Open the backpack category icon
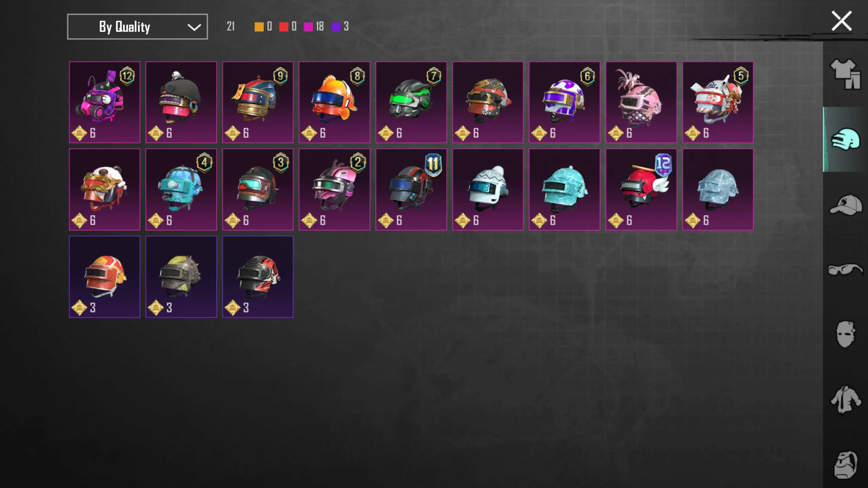Screen dimensions: 868x488 tap(845, 465)
